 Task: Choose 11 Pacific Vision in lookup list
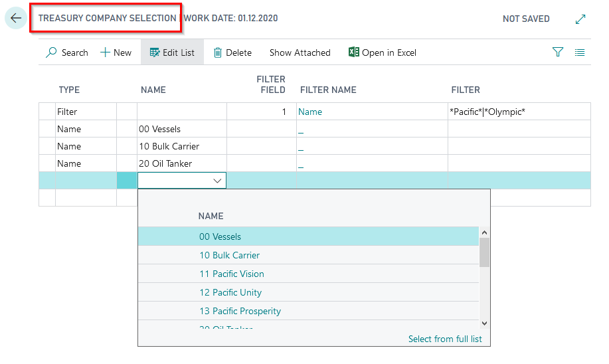pos(232,274)
